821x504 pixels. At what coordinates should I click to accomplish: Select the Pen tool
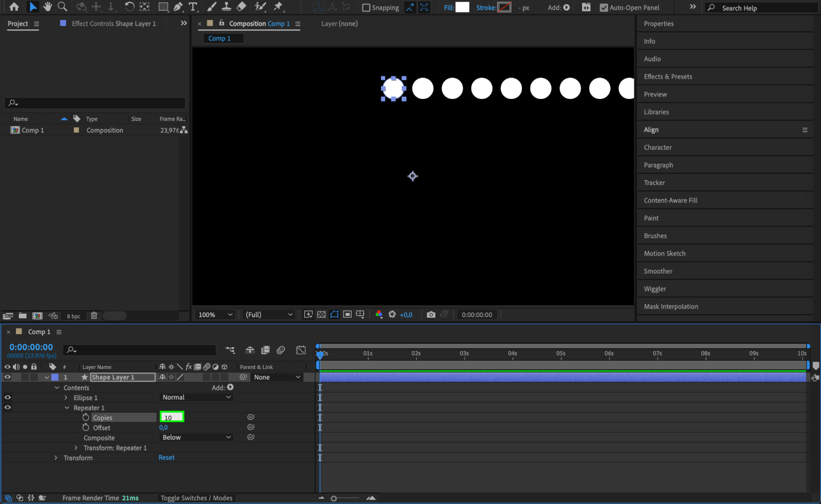pos(178,7)
